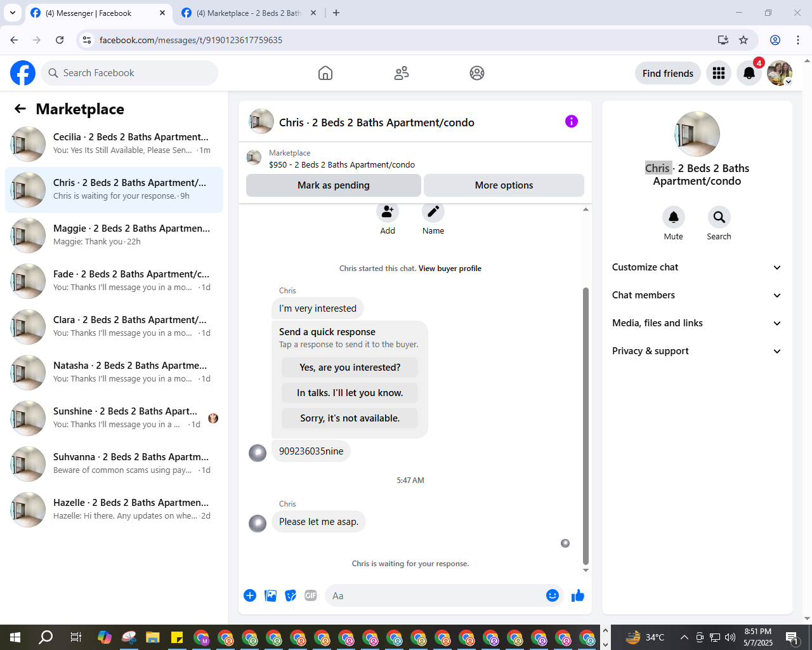Expand Chat members section

click(x=697, y=295)
